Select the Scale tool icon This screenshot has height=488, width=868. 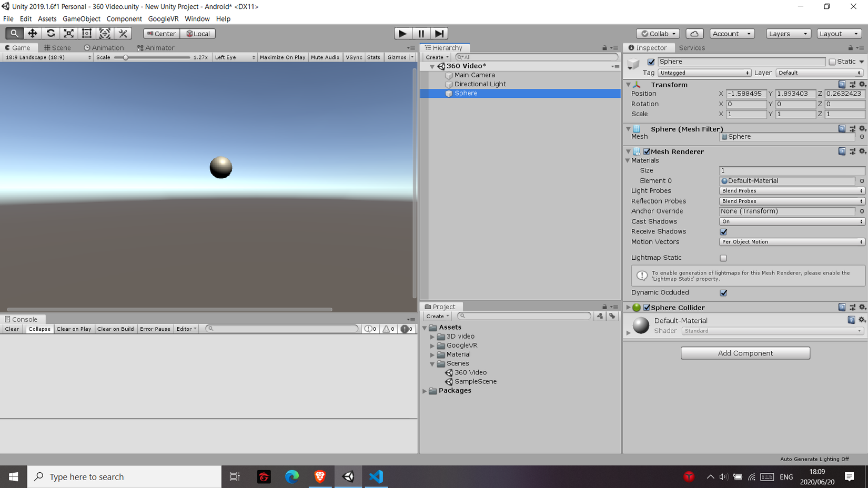pos(68,34)
